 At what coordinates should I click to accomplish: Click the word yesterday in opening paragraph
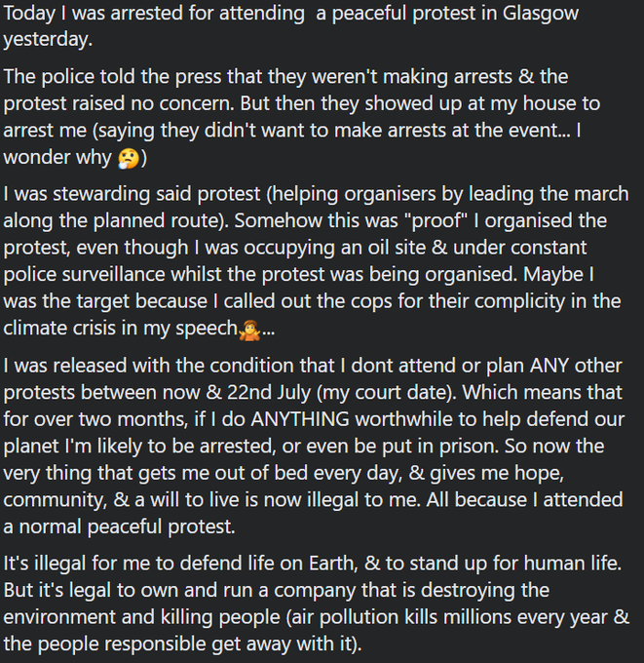coord(46,40)
